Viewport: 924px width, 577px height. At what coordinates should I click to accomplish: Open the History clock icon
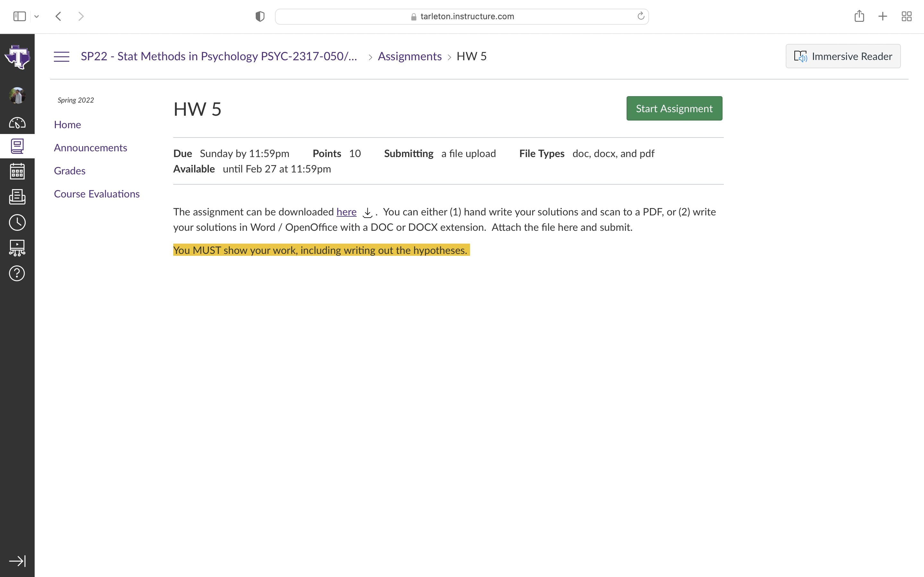pos(17,222)
